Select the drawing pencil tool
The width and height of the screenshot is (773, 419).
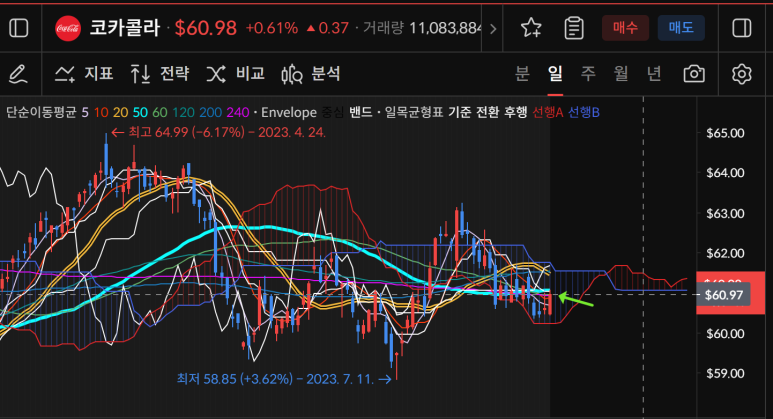coord(18,74)
